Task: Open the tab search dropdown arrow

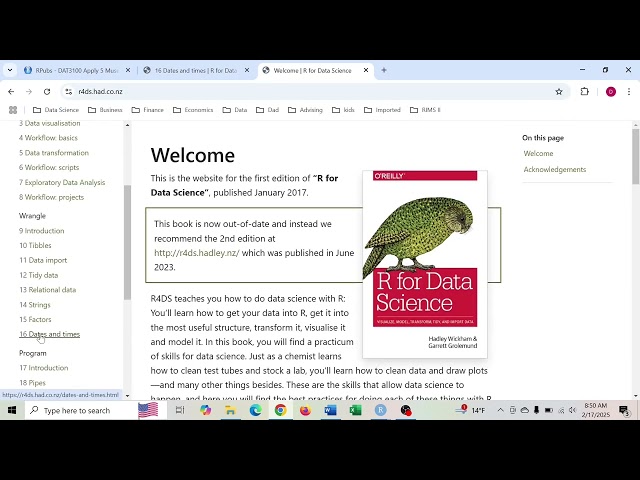Action: click(10, 70)
